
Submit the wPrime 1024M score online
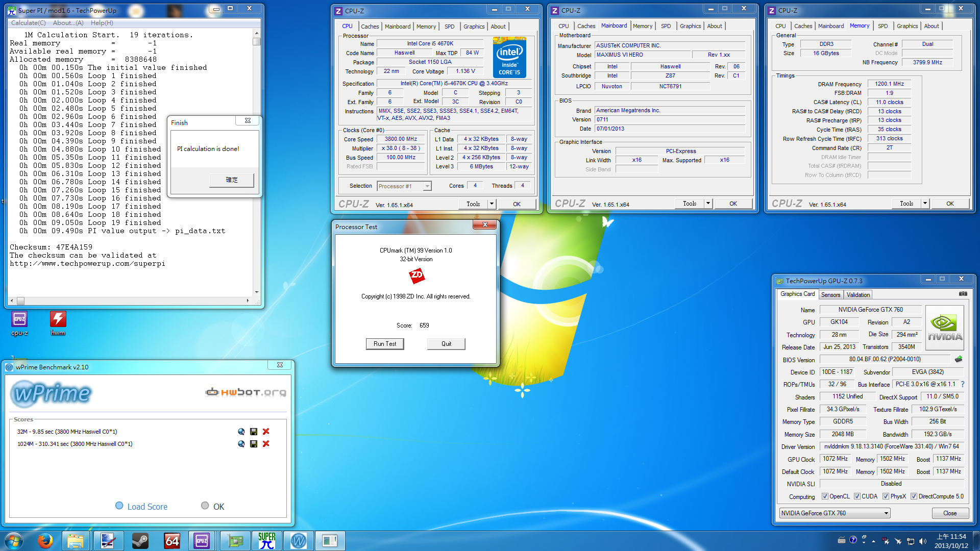pos(241,444)
